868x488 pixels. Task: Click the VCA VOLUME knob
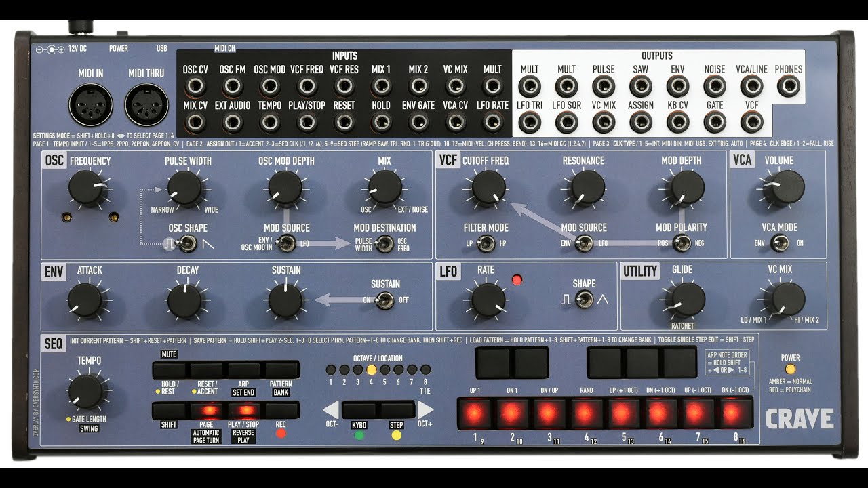point(784,188)
